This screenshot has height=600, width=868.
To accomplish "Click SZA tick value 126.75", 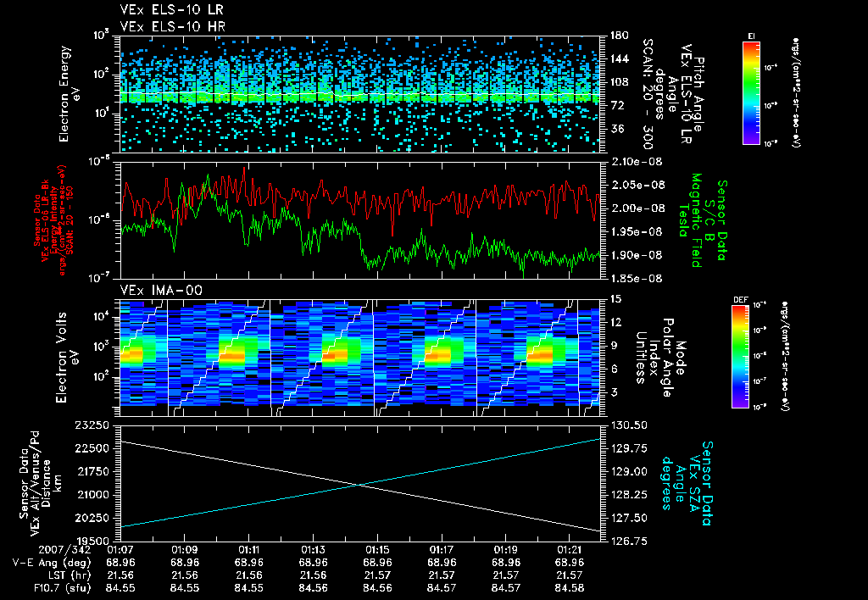I will [629, 541].
